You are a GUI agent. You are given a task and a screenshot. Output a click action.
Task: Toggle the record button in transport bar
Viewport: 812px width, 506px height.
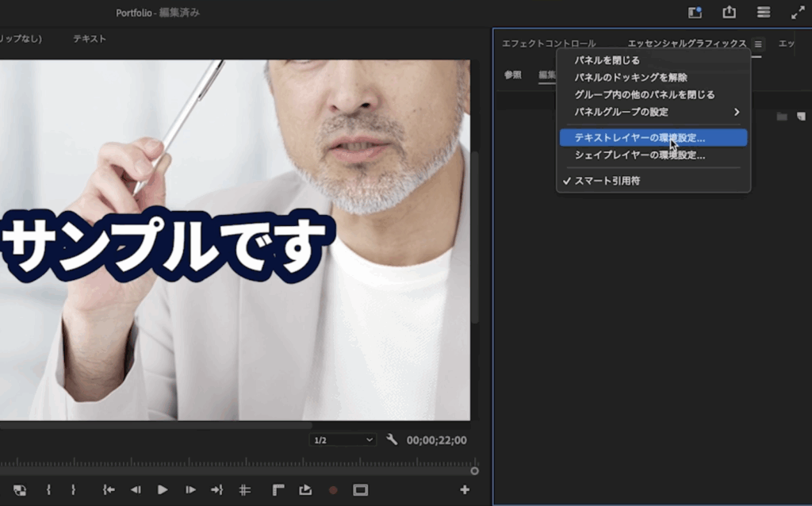(333, 490)
